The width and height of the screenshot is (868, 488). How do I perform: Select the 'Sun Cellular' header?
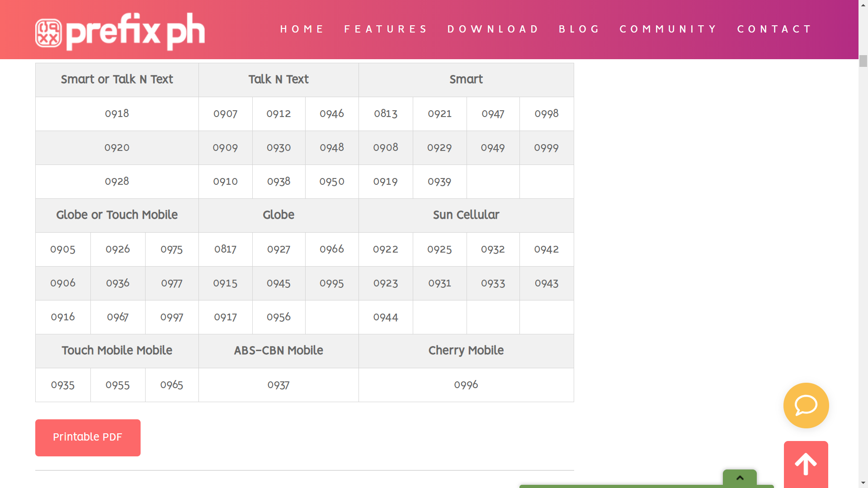(466, 216)
